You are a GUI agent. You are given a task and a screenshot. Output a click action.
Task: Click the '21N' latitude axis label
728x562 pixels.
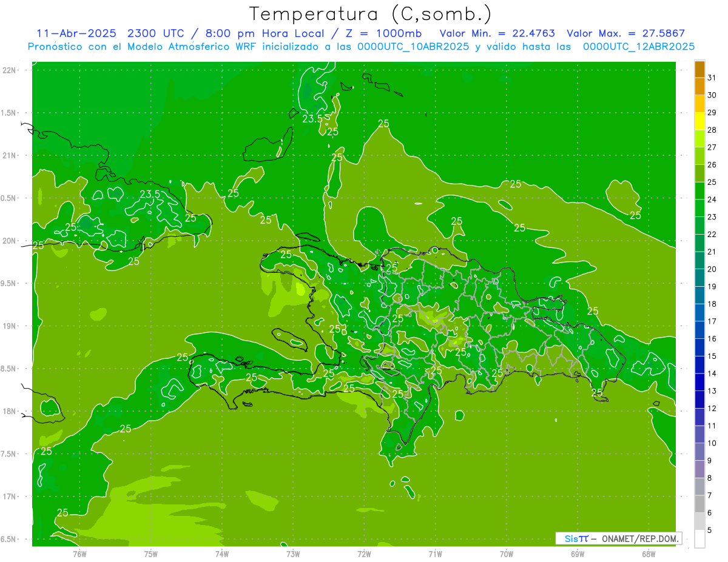pos(9,156)
